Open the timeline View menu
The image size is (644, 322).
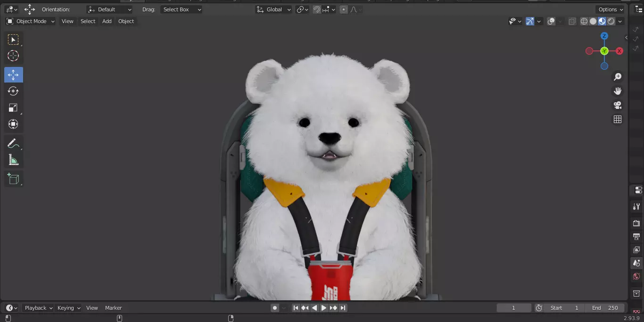tap(92, 308)
